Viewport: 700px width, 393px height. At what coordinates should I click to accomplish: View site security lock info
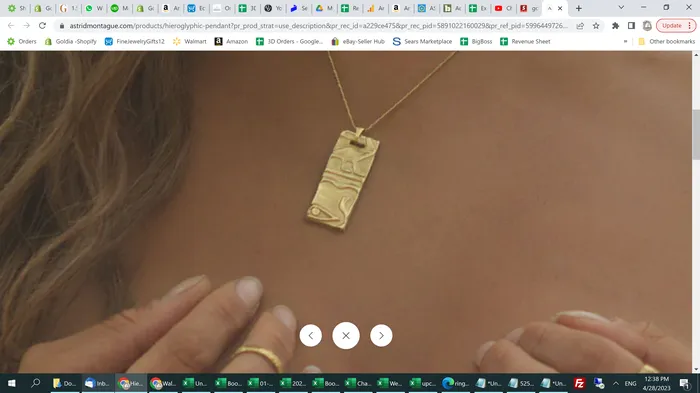(62, 26)
